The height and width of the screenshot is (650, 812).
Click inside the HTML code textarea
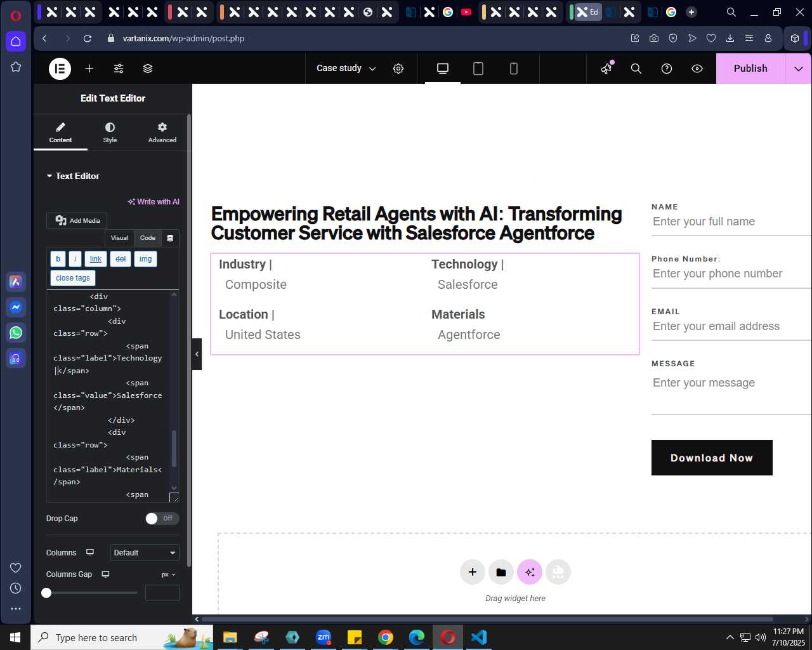click(x=108, y=395)
